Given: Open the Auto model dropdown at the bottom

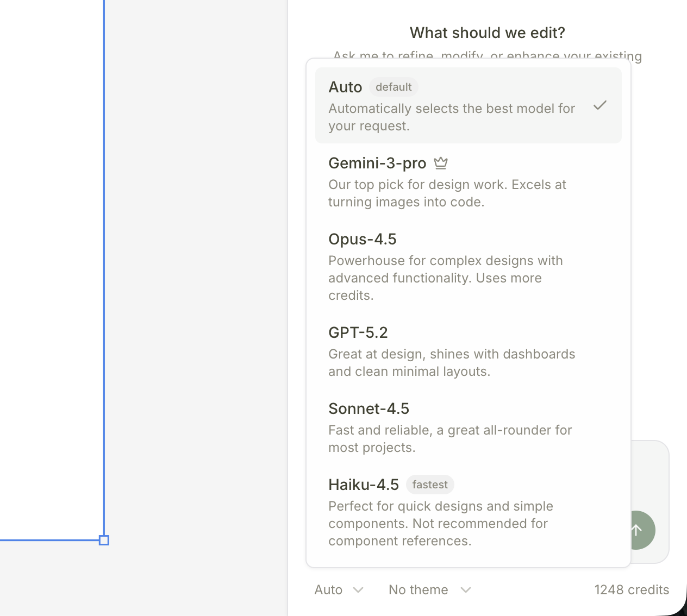Looking at the screenshot, I should coord(338,590).
